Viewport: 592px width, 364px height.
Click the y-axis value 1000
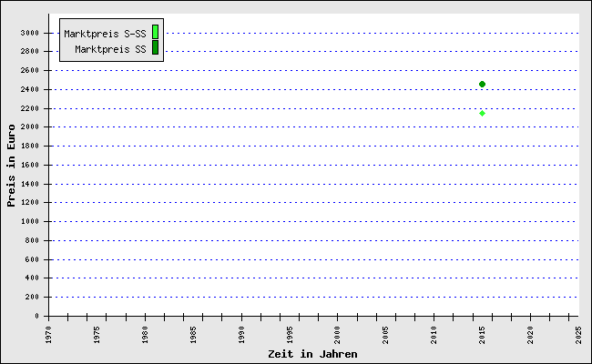point(30,221)
